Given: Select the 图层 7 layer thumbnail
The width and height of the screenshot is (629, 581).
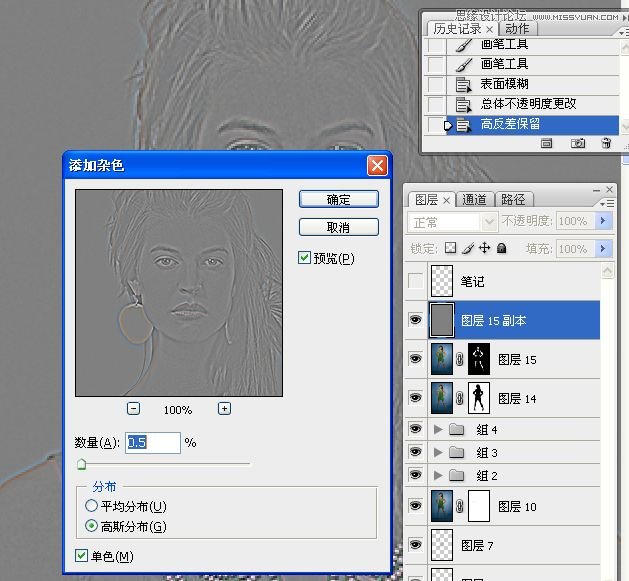Looking at the screenshot, I should (442, 545).
